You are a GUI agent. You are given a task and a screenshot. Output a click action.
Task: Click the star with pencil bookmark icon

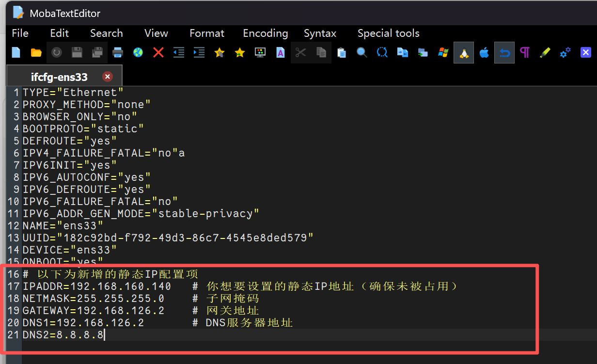pos(220,52)
